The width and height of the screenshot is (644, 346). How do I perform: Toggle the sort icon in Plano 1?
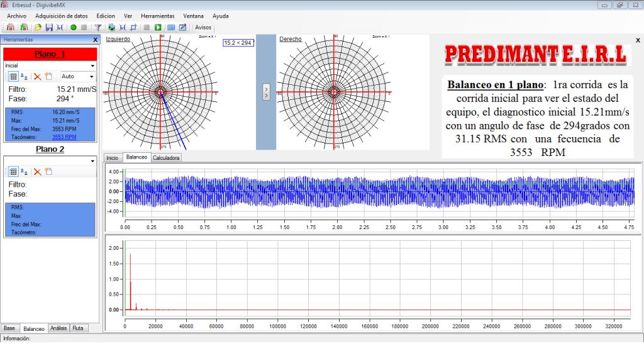point(24,76)
